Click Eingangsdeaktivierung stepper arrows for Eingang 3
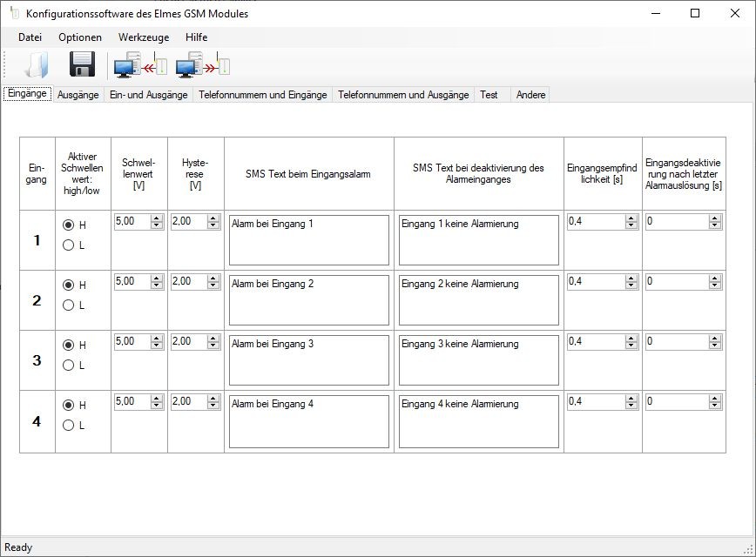 point(716,342)
